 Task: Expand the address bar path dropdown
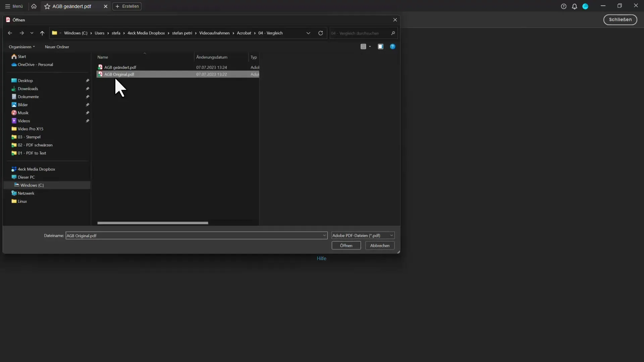pyautogui.click(x=308, y=33)
